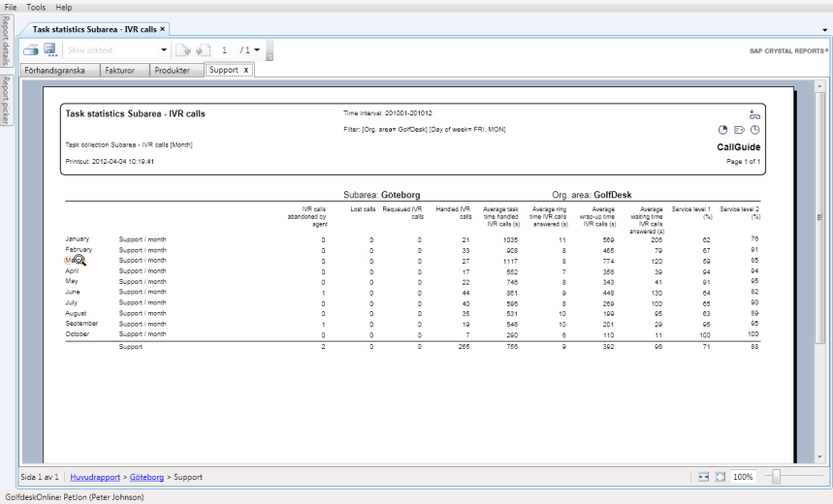The height and width of the screenshot is (504, 833).
Task: Open the search text dropdown arrow
Action: tap(164, 50)
